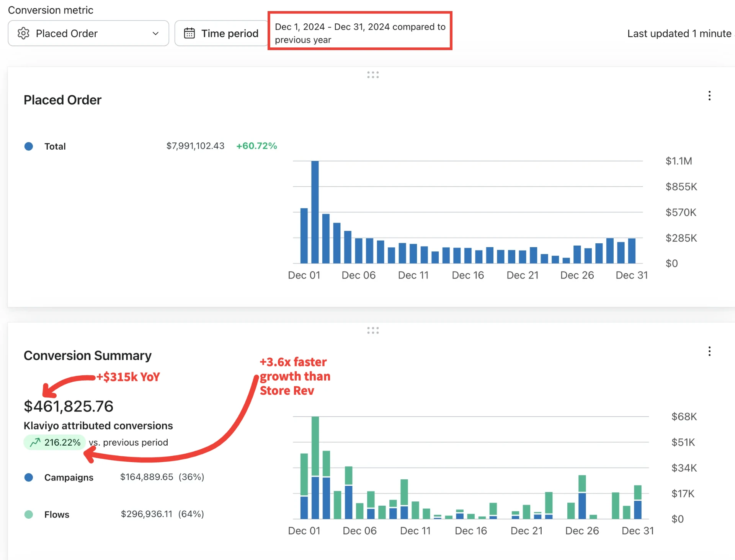Viewport: 735px width, 560px height.
Task: Click the $461,825.76 attributed conversions amount
Action: pos(69,406)
